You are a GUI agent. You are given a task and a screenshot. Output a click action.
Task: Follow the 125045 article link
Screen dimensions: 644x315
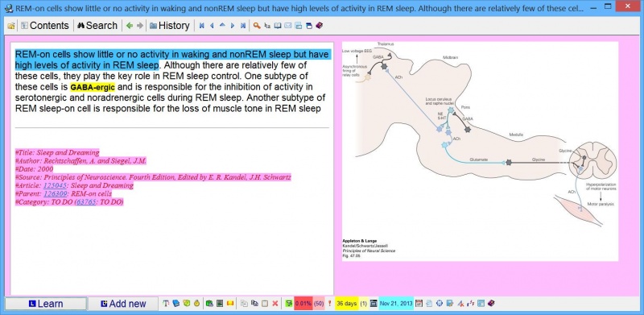point(55,185)
